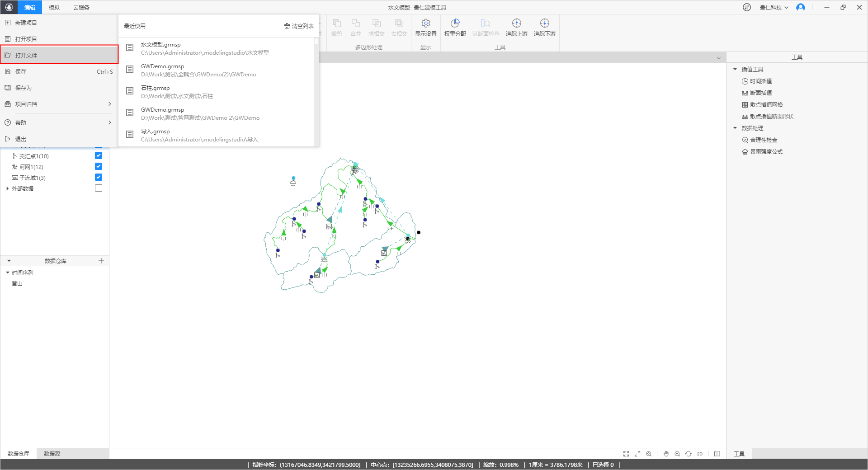
Task: Click the 2D view mode toggle
Action: pos(700,454)
